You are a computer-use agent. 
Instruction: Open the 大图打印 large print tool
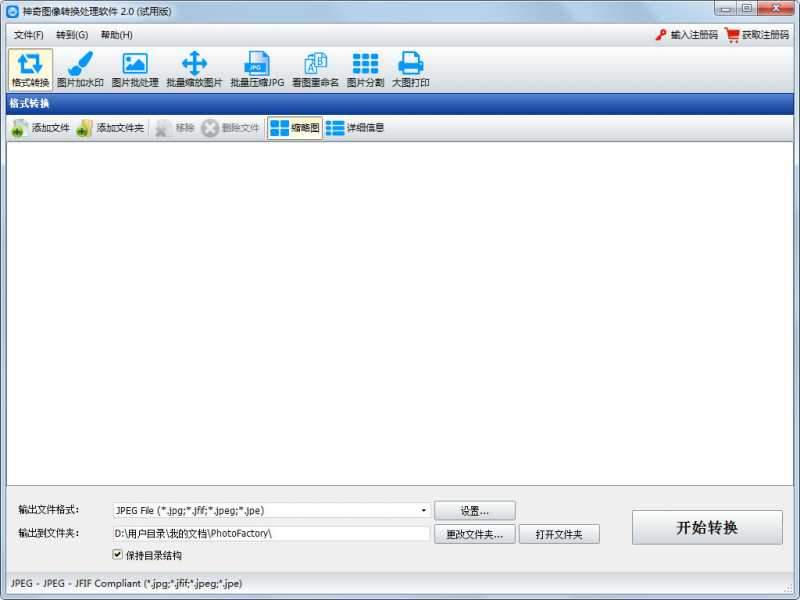click(410, 69)
